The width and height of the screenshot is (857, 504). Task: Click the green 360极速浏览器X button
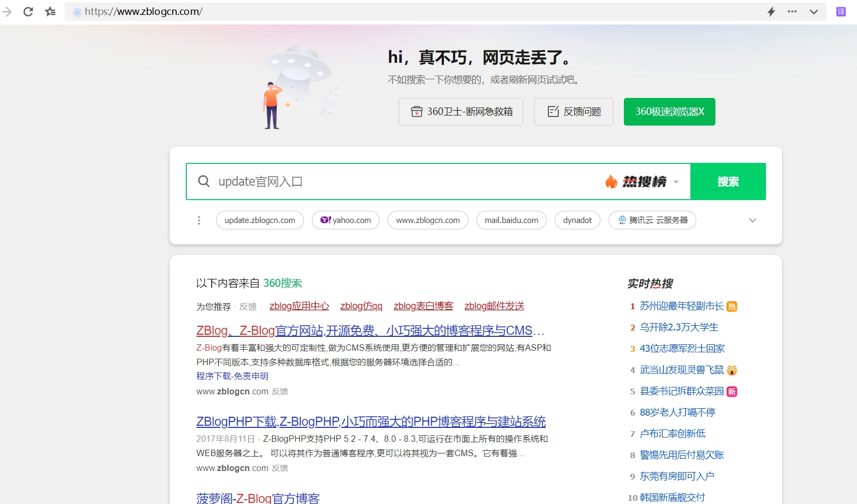click(x=670, y=112)
